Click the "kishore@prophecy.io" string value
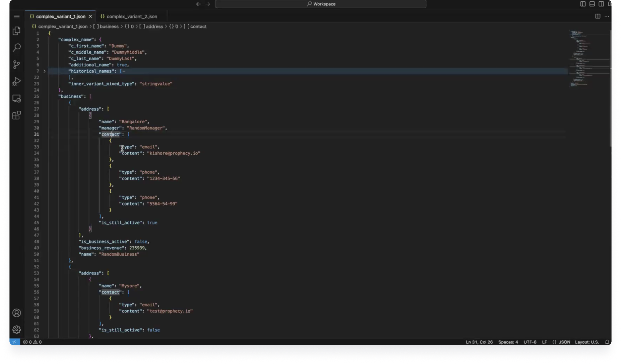The width and height of the screenshot is (621, 364). tap(174, 153)
